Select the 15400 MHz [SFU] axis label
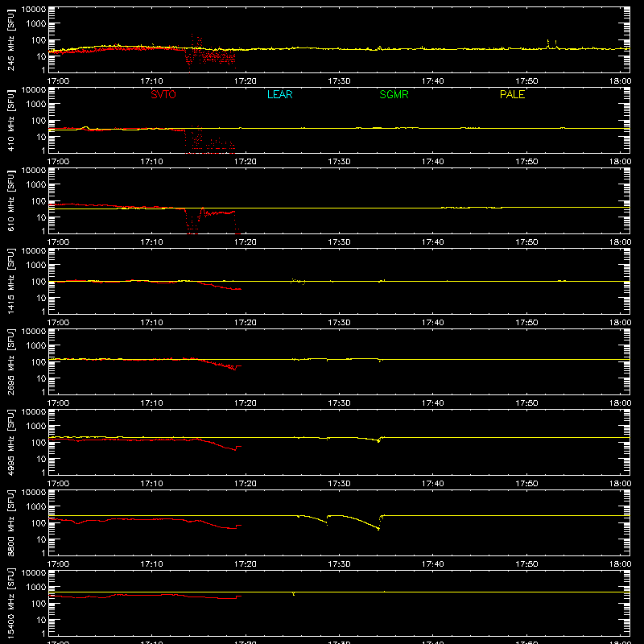 click(x=11, y=603)
